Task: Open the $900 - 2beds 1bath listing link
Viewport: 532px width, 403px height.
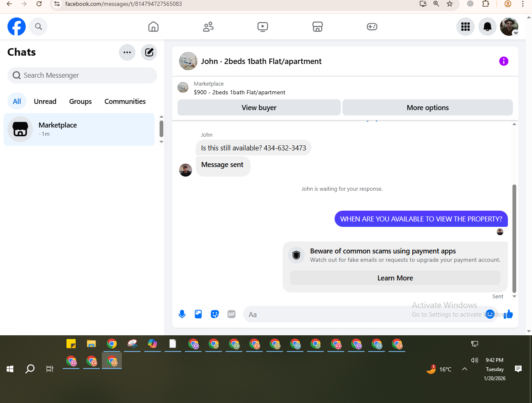Action: 240,92
